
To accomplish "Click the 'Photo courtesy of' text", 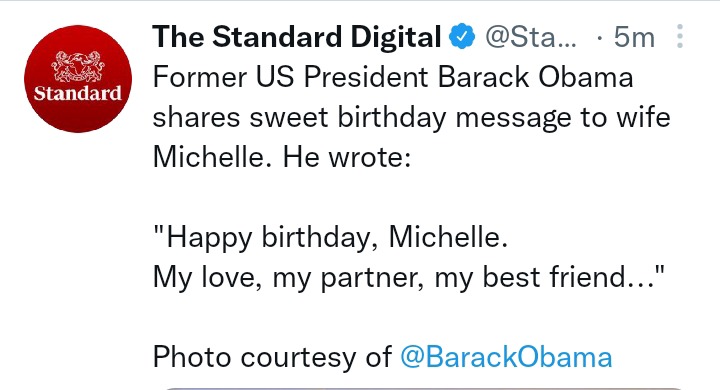I will point(272,357).
